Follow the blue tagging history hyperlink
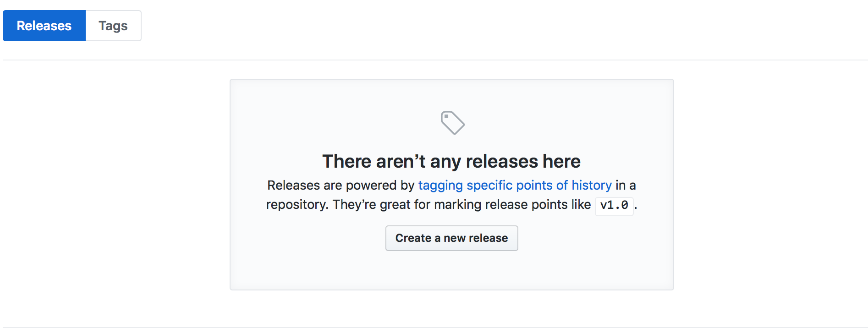Screen dimensions: 868x328 pos(515,185)
